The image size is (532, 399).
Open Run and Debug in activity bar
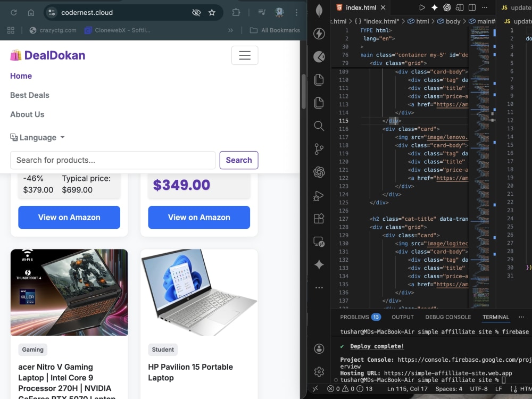(x=319, y=196)
